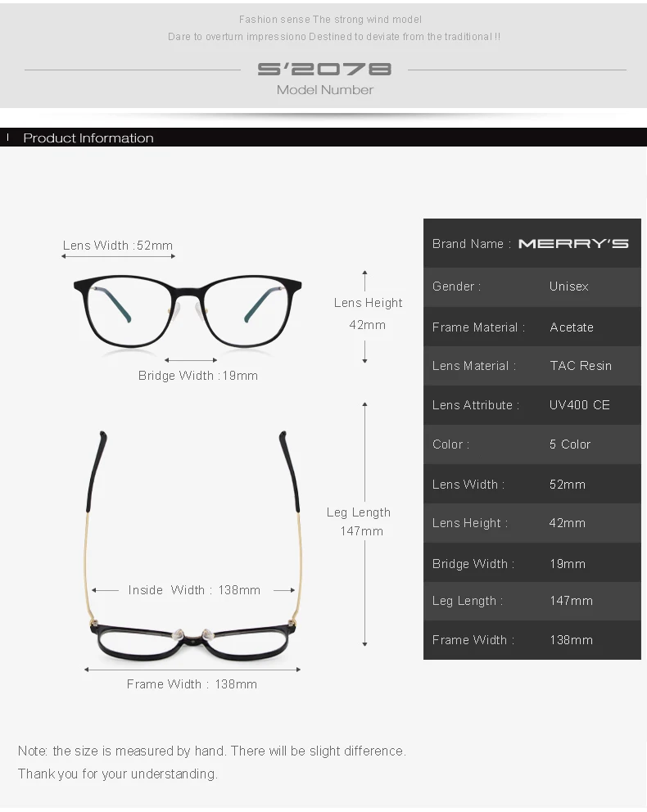Select the "147mm" value in the spec table
647x812 pixels.
coord(571,601)
